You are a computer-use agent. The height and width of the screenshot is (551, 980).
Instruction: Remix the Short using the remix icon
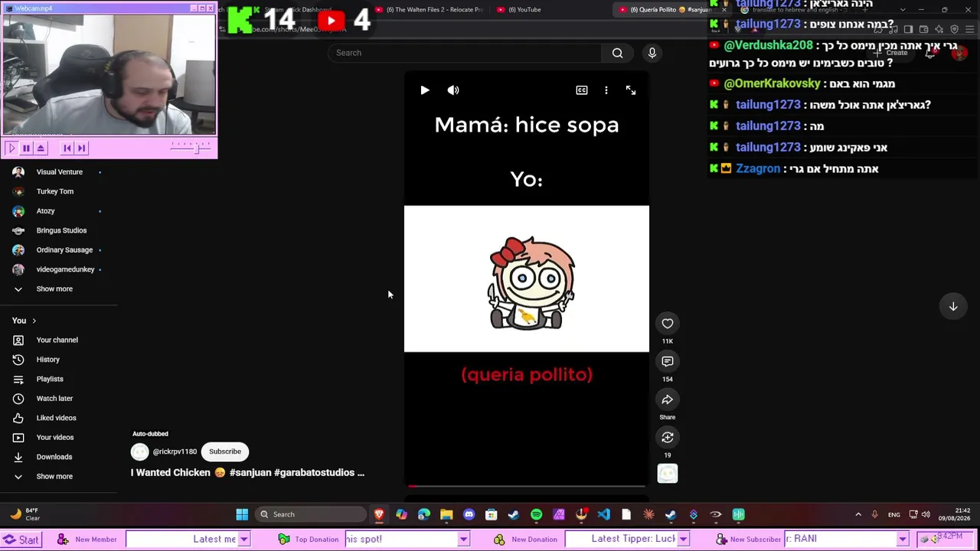(668, 438)
